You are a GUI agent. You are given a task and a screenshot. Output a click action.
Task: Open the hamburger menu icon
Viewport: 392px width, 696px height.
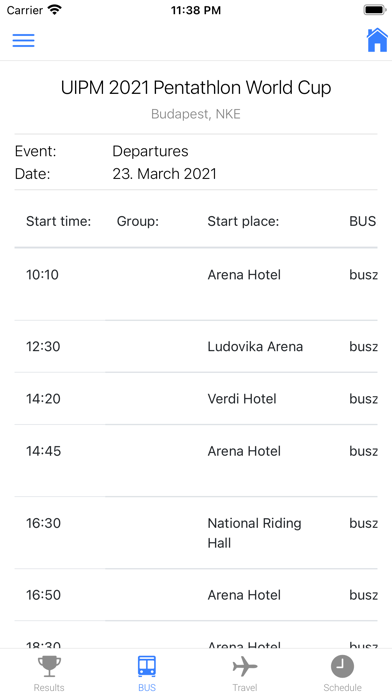pos(24,40)
